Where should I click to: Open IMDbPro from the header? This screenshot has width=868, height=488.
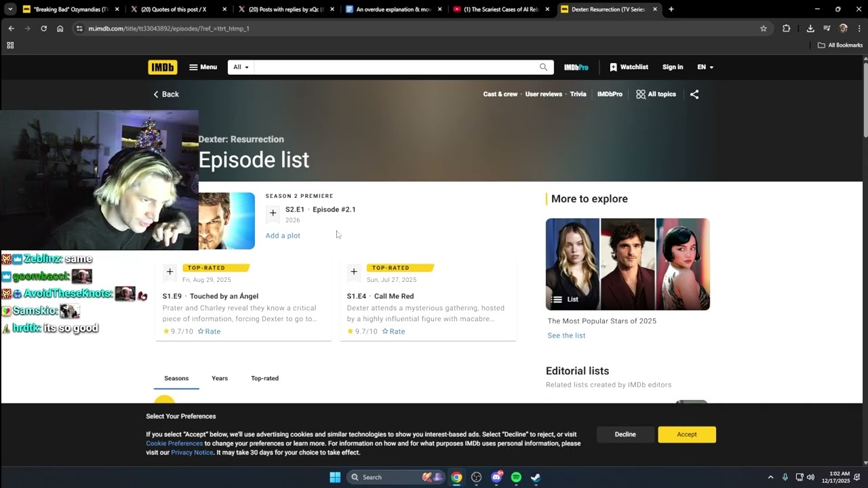click(x=576, y=67)
